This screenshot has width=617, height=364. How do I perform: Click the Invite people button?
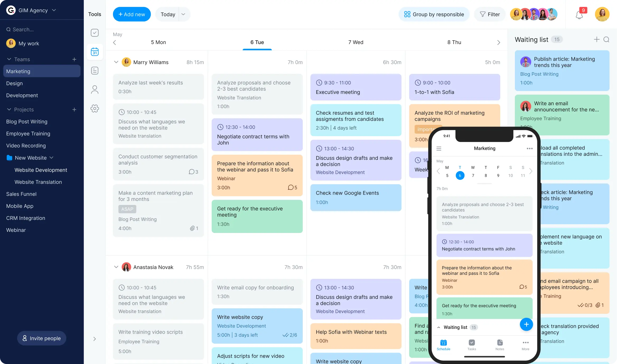coord(42,338)
